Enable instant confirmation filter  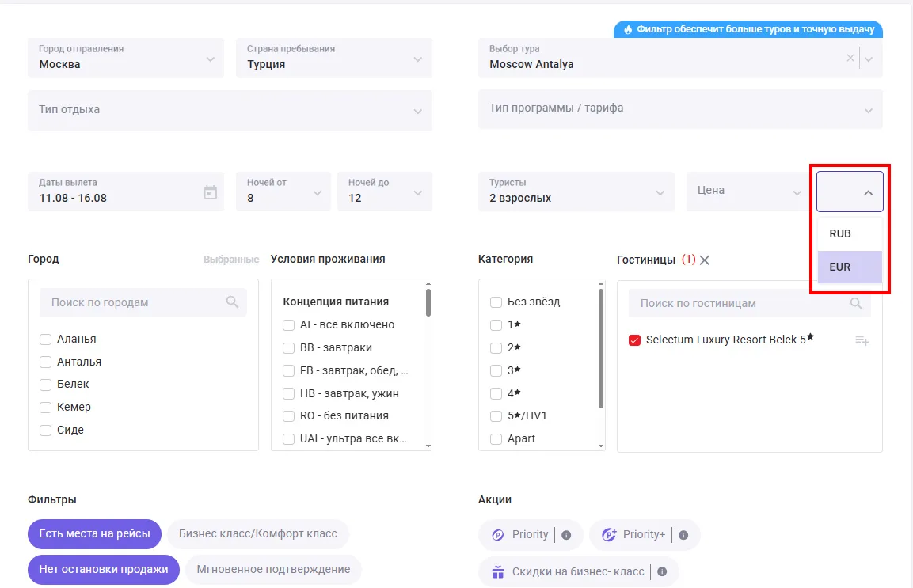(273, 569)
